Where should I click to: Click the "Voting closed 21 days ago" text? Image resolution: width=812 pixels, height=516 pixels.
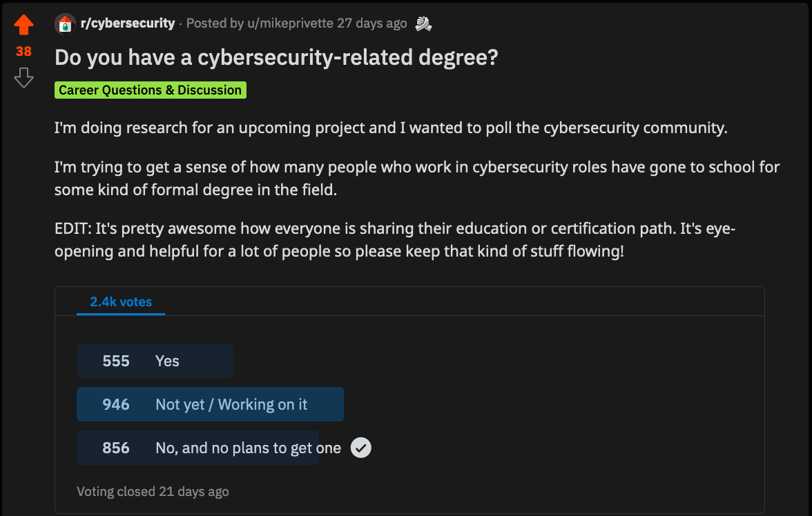tap(153, 492)
